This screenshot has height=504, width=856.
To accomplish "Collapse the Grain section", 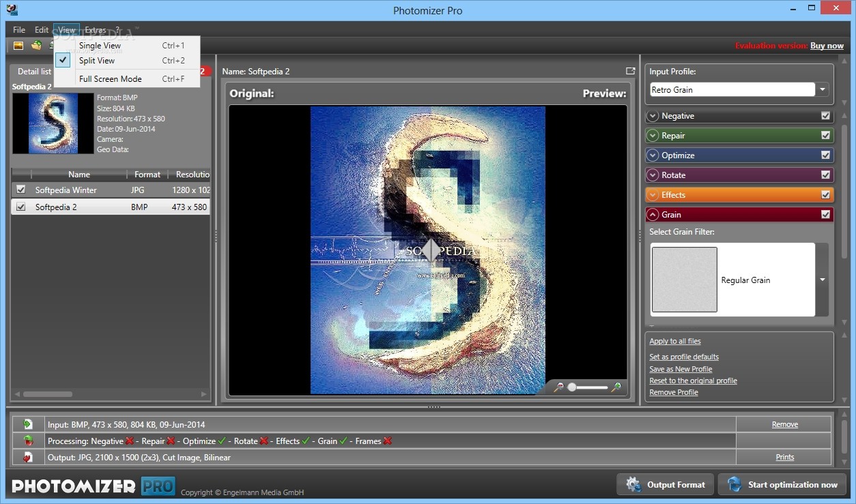I will tap(653, 215).
